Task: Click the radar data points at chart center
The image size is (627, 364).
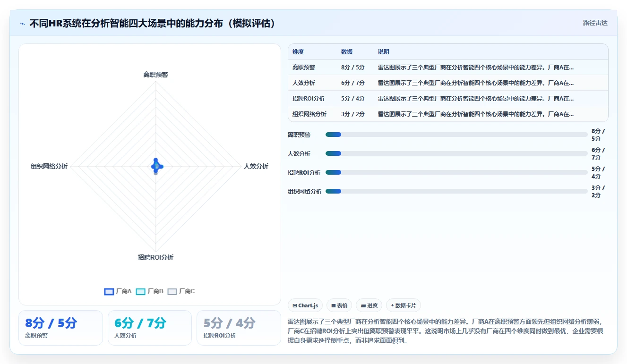Action: [x=156, y=166]
